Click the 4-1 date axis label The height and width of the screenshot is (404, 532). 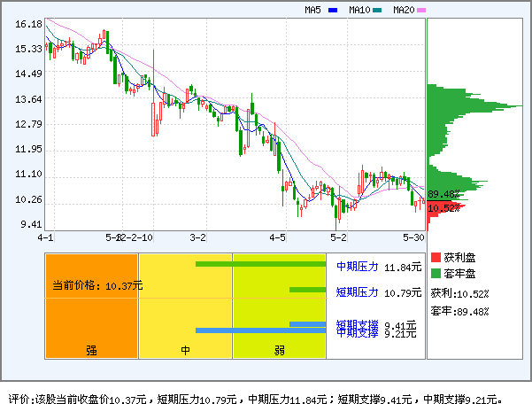tap(45, 237)
